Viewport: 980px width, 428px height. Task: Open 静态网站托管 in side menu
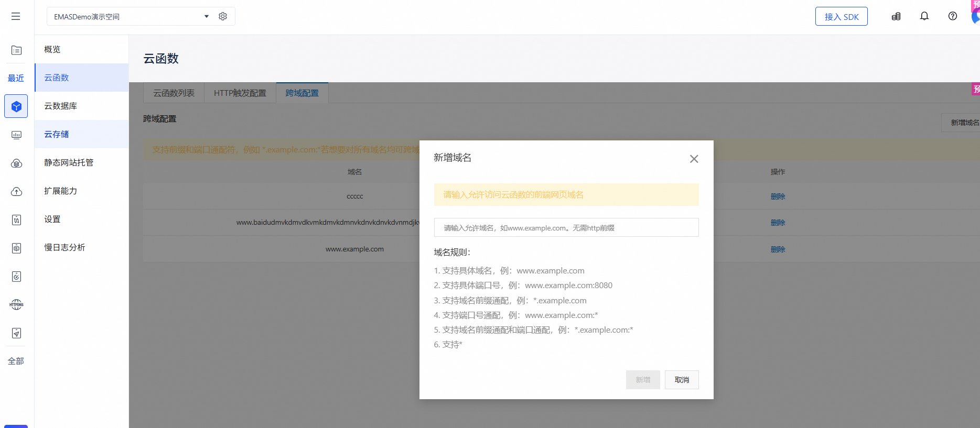pyautogui.click(x=82, y=162)
